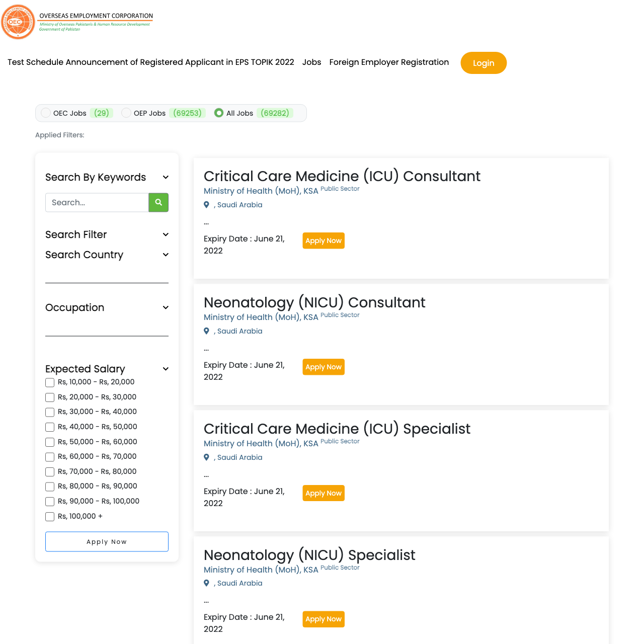This screenshot has width=644, height=644.
Task: Click the (29) OEC Jobs count badge
Action: tap(102, 113)
